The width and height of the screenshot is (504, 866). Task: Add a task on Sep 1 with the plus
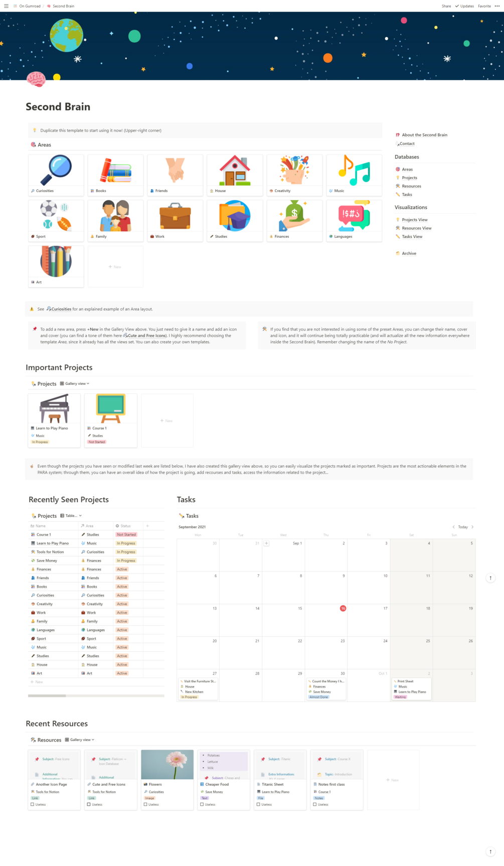coord(266,543)
